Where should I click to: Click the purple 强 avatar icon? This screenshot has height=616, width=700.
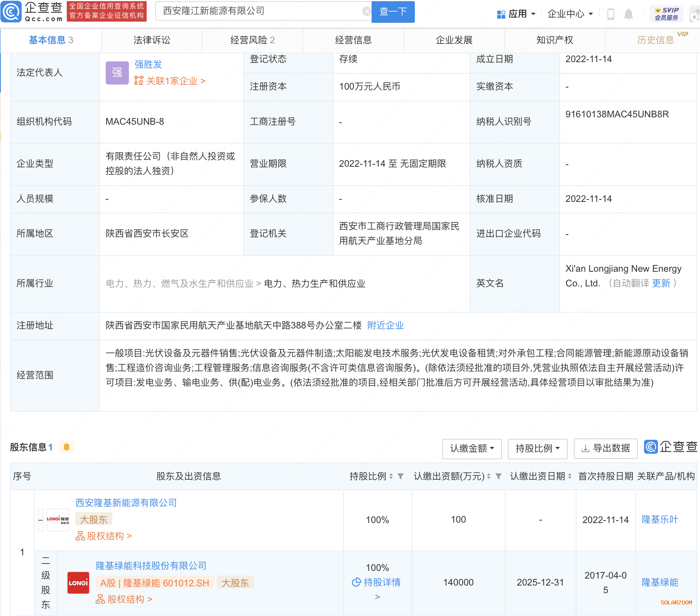coord(117,73)
